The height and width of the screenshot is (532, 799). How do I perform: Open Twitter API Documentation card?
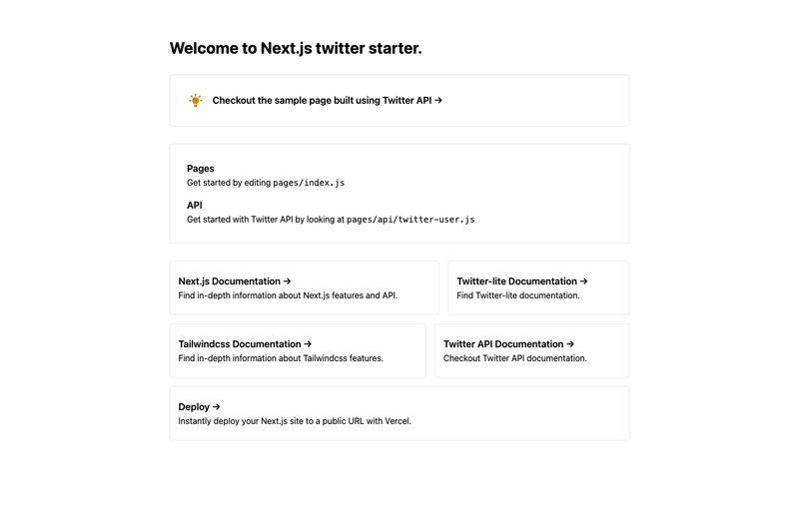[x=532, y=350]
